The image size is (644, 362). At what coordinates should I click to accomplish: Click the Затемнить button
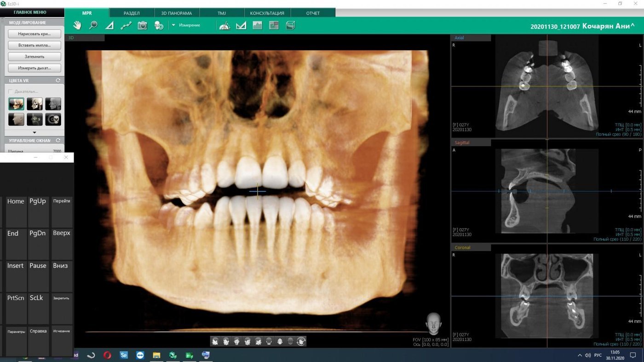pos(34,57)
